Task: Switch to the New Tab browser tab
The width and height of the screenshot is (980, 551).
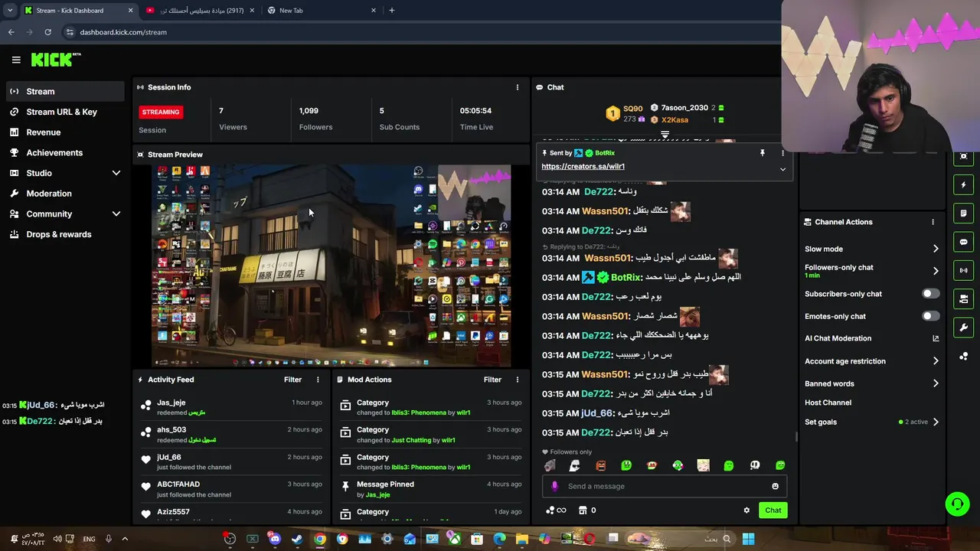Action: [x=321, y=11]
